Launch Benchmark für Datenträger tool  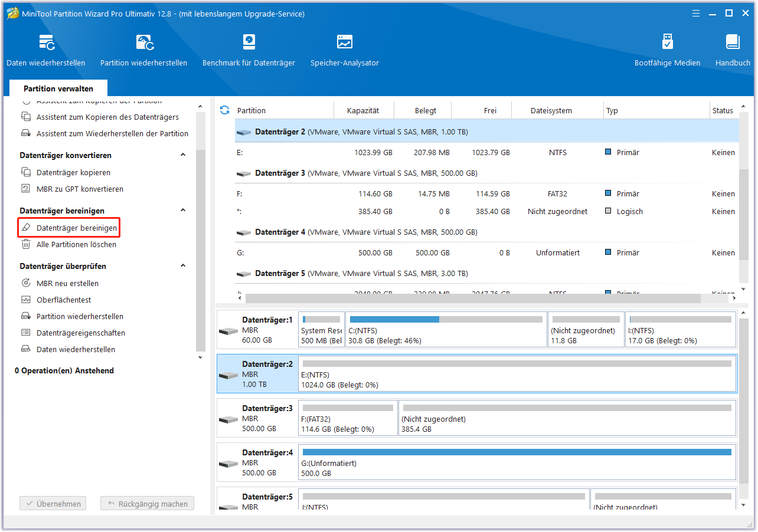pyautogui.click(x=249, y=50)
